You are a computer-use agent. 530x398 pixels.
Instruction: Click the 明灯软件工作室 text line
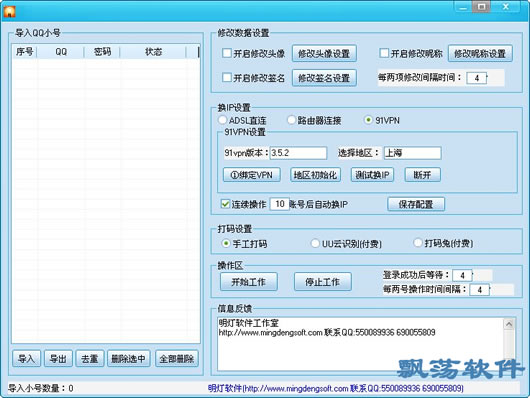(x=248, y=323)
